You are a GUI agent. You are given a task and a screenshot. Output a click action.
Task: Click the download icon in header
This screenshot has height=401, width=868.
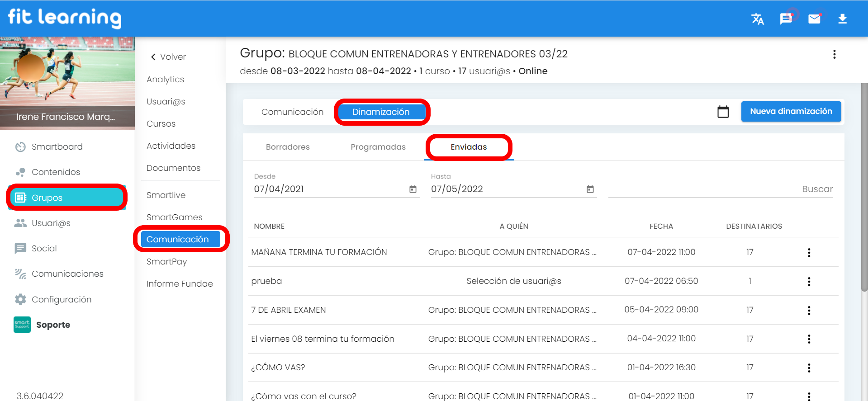tap(842, 19)
